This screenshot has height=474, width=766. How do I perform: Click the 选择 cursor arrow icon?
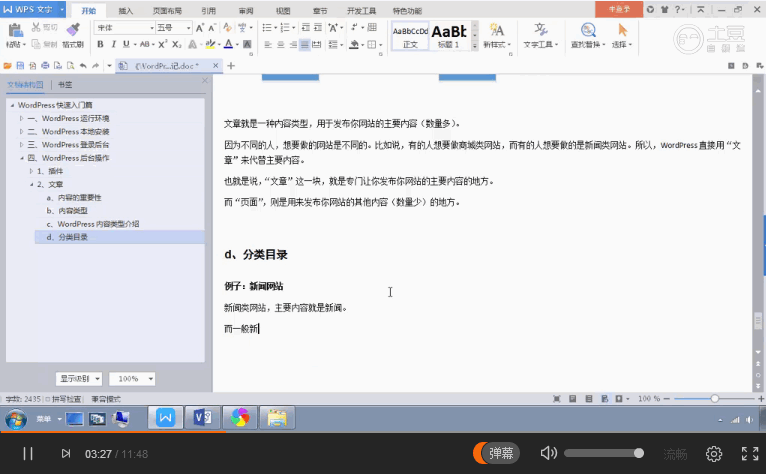[x=622, y=30]
